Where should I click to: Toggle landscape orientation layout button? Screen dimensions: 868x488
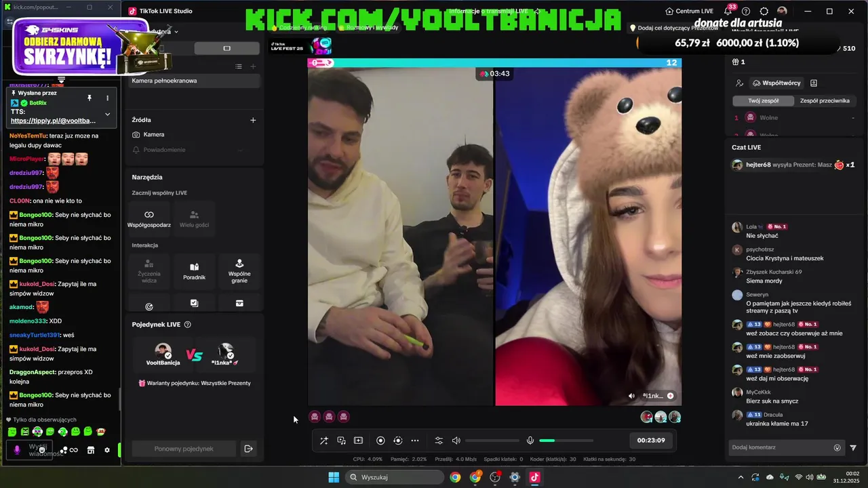(226, 48)
